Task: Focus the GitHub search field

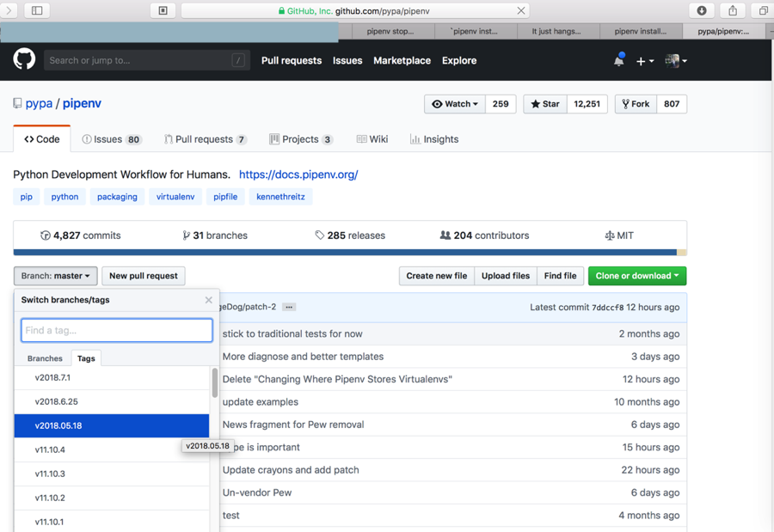Action: pyautogui.click(x=147, y=60)
